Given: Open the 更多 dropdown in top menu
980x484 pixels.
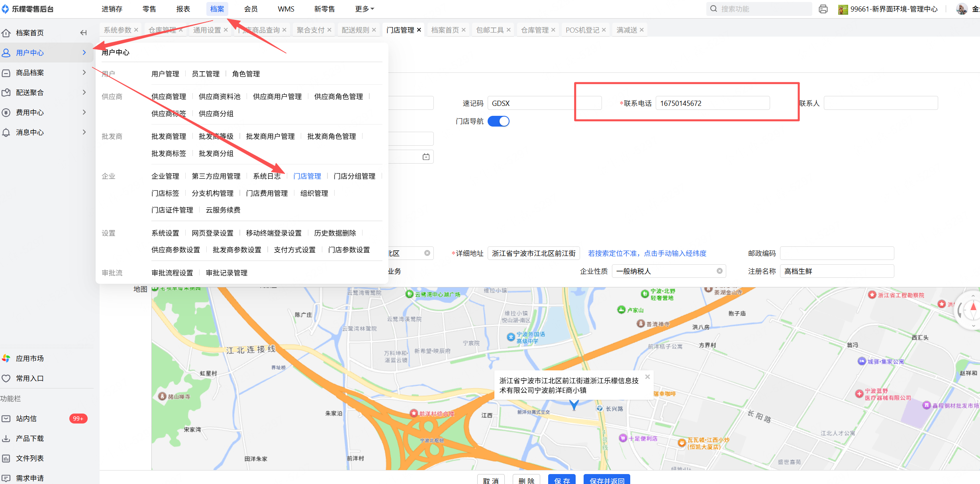Looking at the screenshot, I should 364,9.
